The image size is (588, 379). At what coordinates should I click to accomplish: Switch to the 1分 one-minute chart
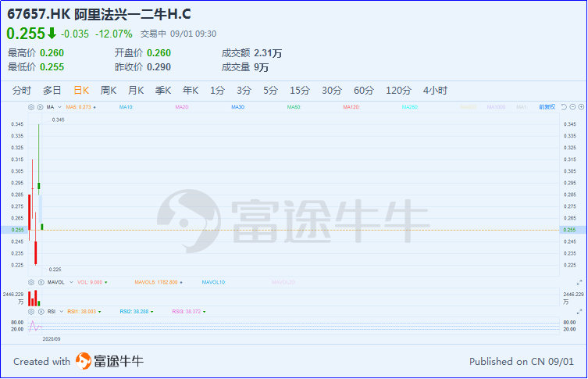(217, 91)
